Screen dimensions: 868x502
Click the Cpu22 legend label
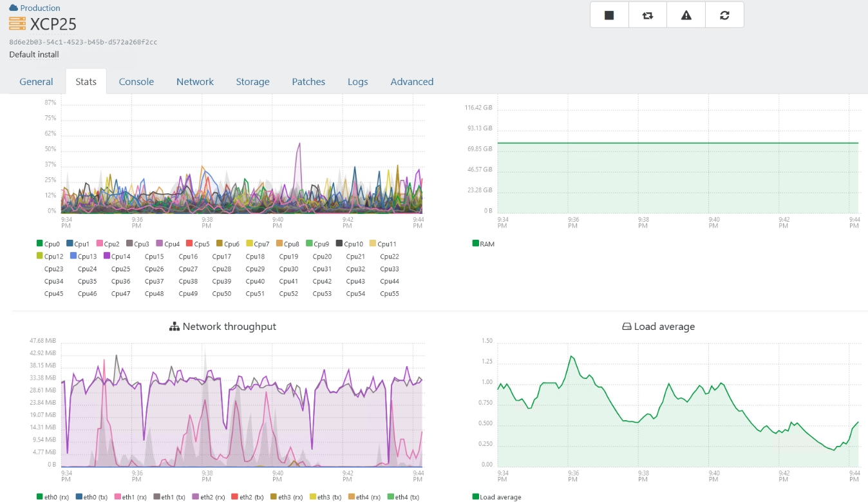(390, 256)
